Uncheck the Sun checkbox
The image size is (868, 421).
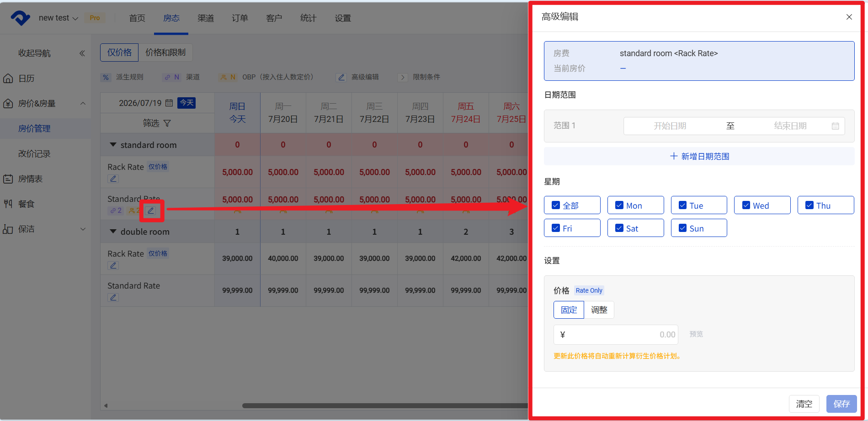click(x=682, y=228)
